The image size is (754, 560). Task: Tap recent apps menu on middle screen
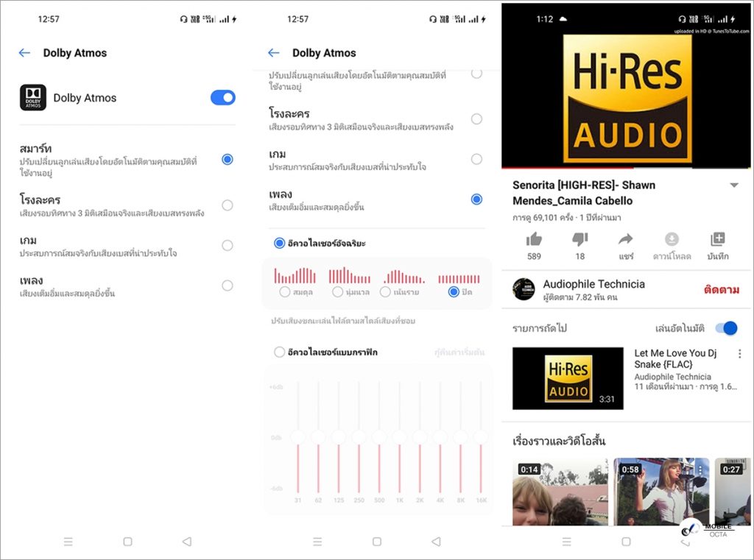(x=317, y=542)
